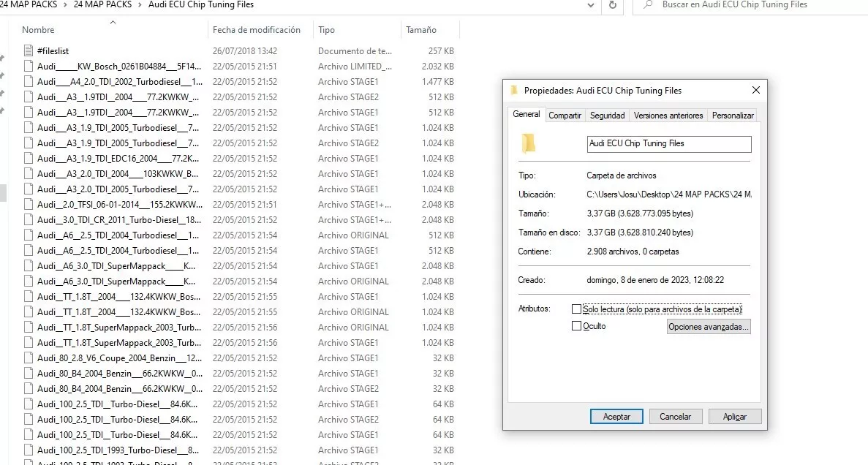Sort files by the Tamaño column header
The height and width of the screenshot is (465, 868).
click(x=421, y=30)
